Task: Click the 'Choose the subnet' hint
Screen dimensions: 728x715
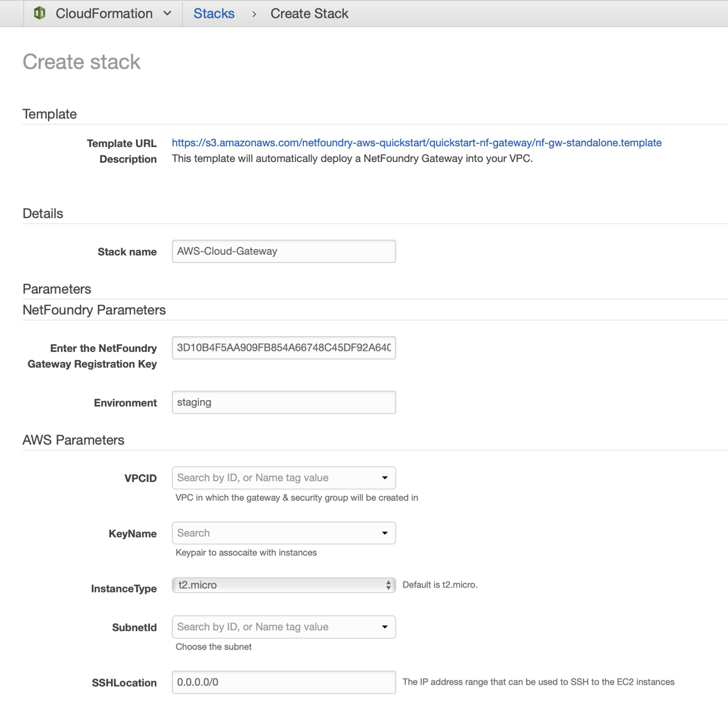Action: click(x=214, y=646)
